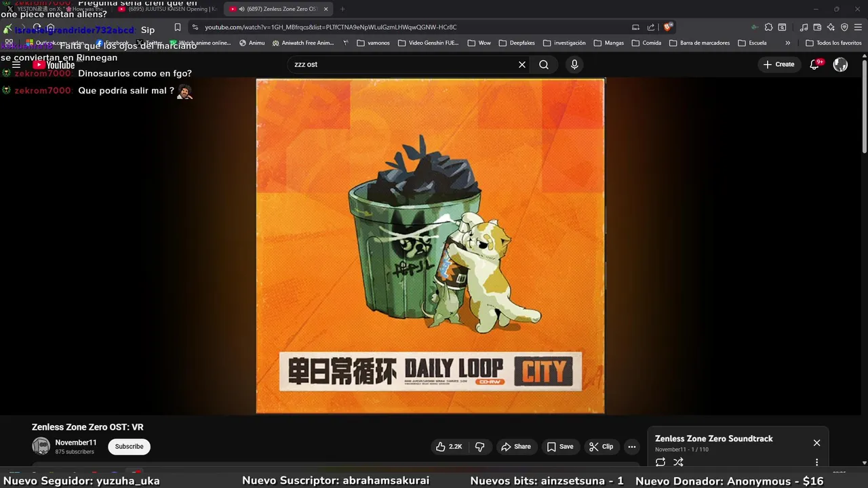
Task: Save the video to a playlist
Action: pyautogui.click(x=560, y=447)
